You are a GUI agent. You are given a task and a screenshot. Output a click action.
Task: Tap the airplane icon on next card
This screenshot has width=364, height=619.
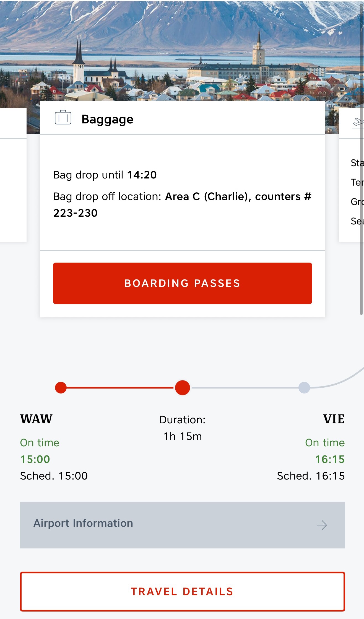358,123
